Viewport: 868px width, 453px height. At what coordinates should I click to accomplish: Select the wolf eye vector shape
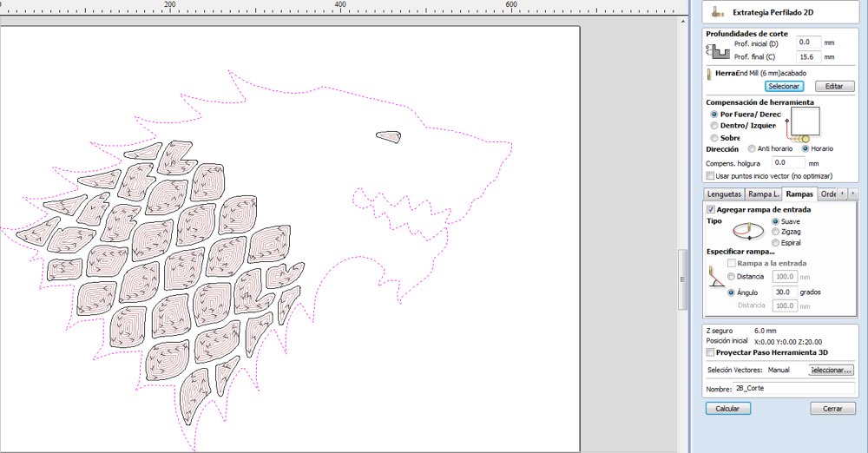tap(389, 137)
